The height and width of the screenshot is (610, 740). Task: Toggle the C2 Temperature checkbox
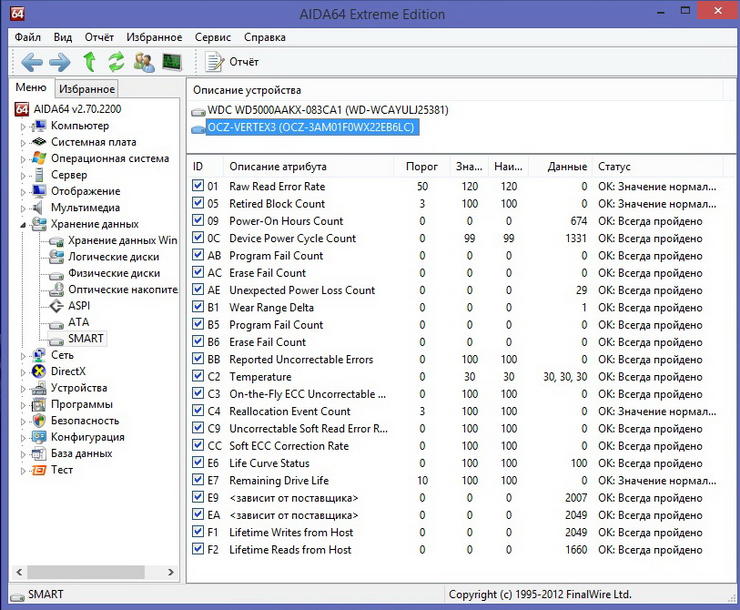[x=198, y=376]
